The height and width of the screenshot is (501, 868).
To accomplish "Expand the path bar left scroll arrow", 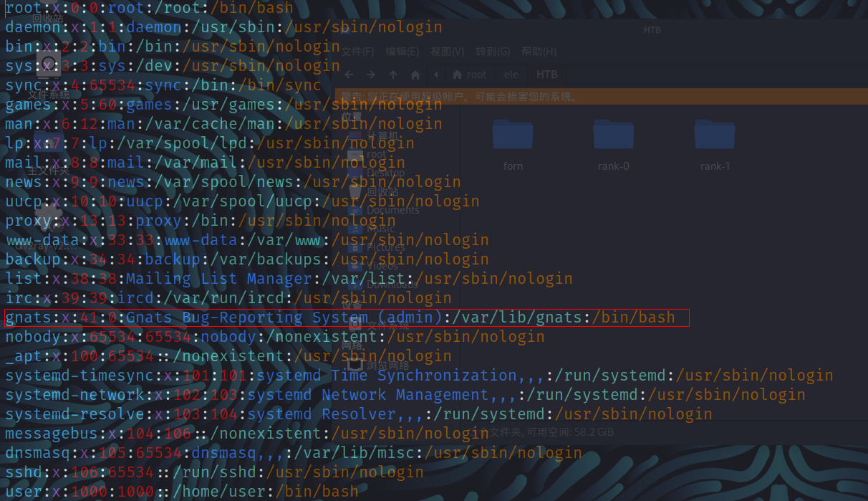I will click(x=436, y=75).
